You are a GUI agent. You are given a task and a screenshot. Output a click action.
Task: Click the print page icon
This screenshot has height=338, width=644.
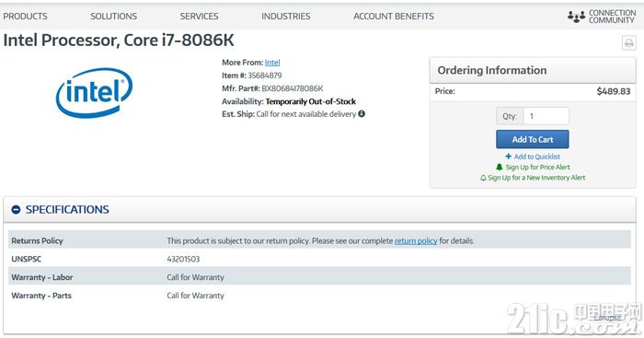tap(628, 42)
